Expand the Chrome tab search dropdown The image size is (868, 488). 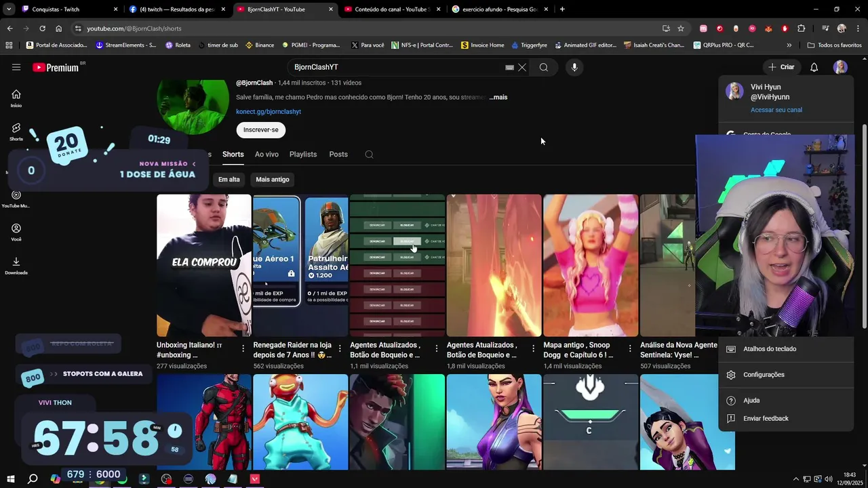click(x=9, y=9)
